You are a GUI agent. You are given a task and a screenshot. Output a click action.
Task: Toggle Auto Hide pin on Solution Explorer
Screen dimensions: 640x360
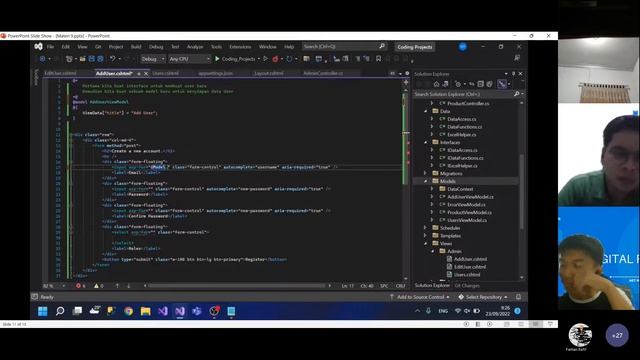pos(513,74)
